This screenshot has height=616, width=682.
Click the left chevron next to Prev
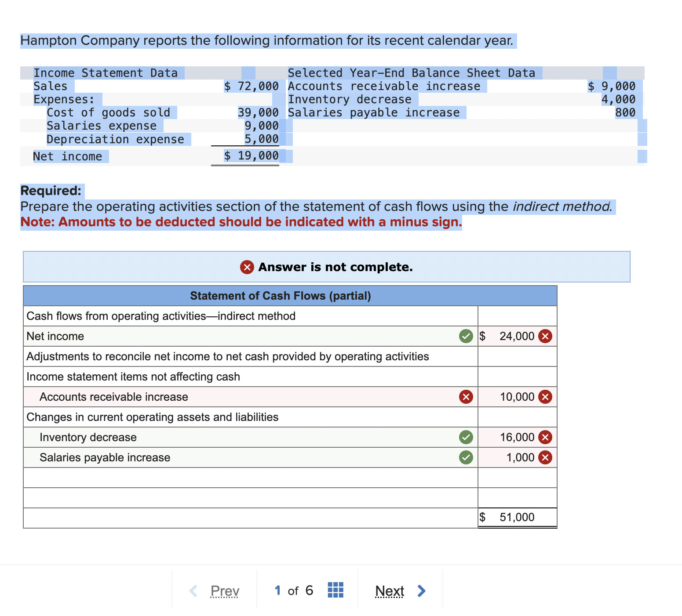pos(193,591)
